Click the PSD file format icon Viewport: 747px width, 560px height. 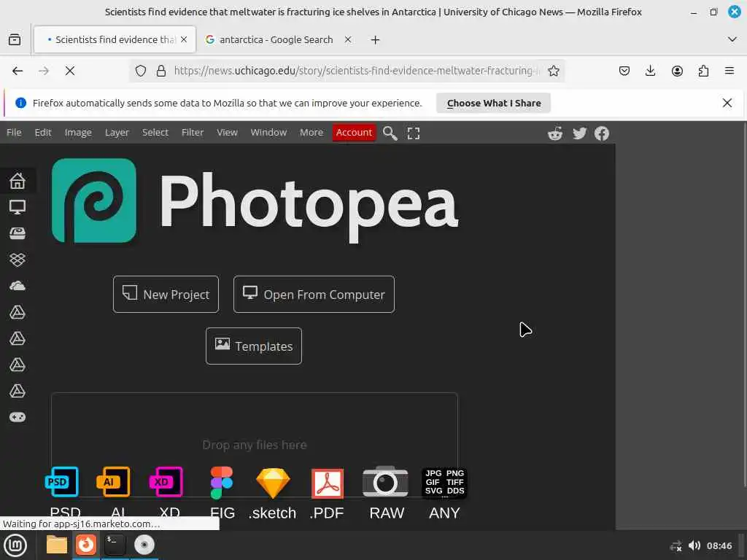tap(62, 481)
